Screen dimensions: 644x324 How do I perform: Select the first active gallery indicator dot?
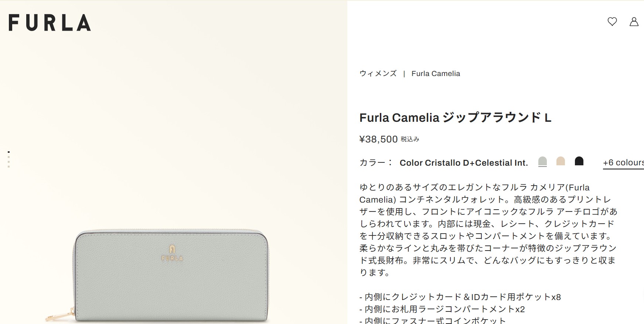8,152
